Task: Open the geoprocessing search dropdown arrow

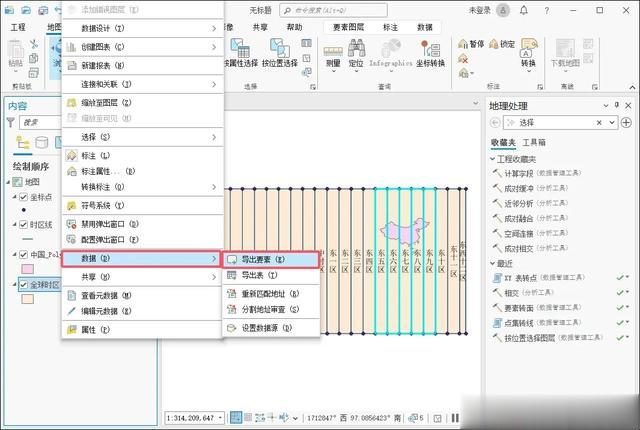Action: tap(611, 122)
